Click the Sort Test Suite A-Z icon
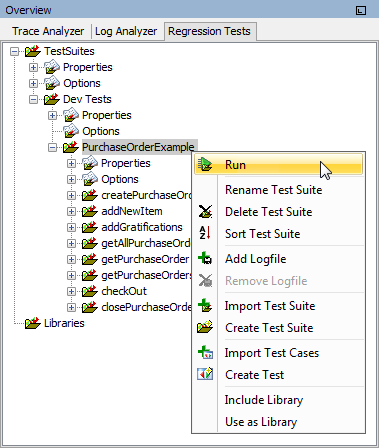The image size is (379, 448). (205, 233)
